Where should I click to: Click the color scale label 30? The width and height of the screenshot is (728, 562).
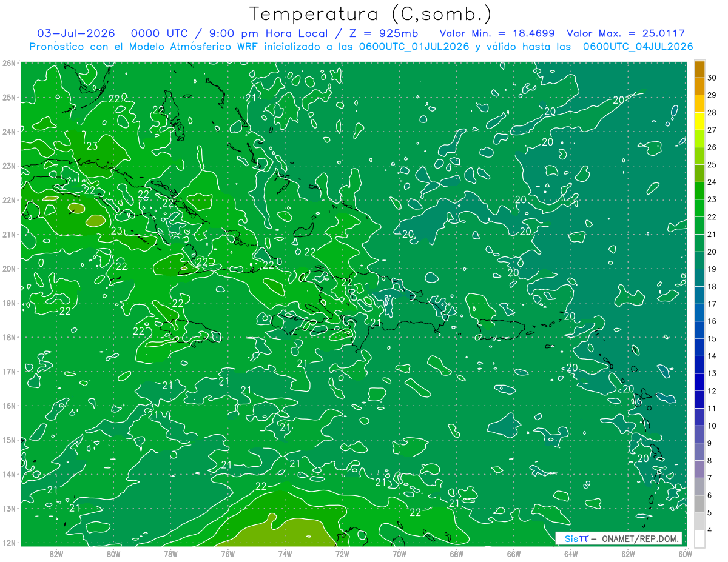[x=712, y=77]
